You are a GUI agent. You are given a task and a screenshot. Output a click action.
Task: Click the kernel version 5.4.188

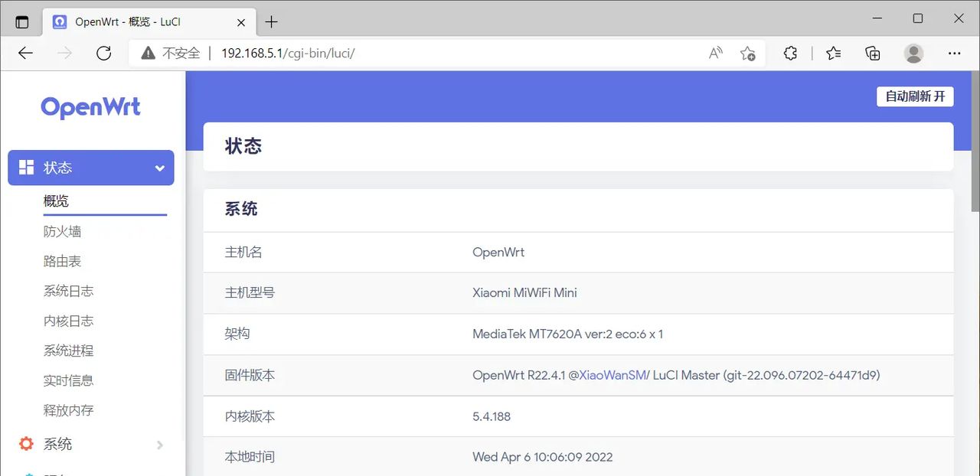pyautogui.click(x=492, y=416)
